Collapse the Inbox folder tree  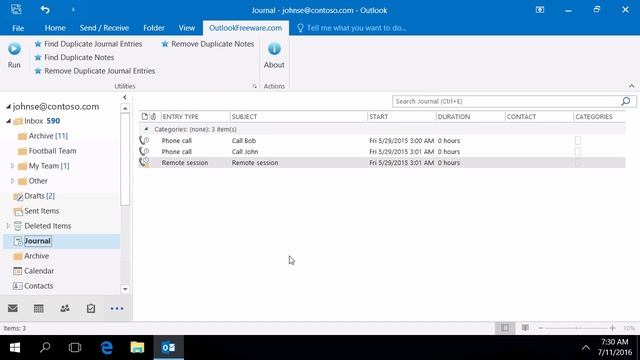[8, 121]
